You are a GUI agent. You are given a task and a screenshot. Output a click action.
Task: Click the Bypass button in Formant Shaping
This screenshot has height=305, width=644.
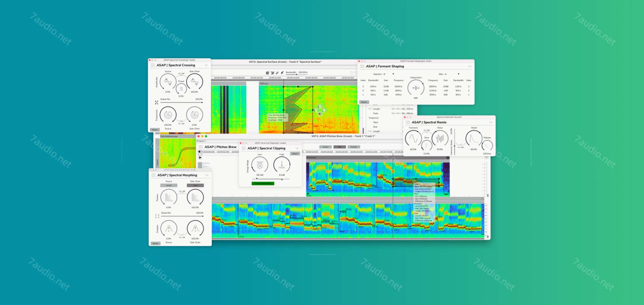[364, 102]
